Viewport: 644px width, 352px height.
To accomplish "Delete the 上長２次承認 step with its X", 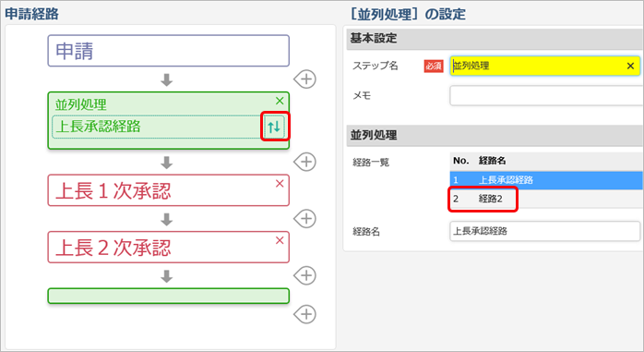I will pyautogui.click(x=280, y=240).
